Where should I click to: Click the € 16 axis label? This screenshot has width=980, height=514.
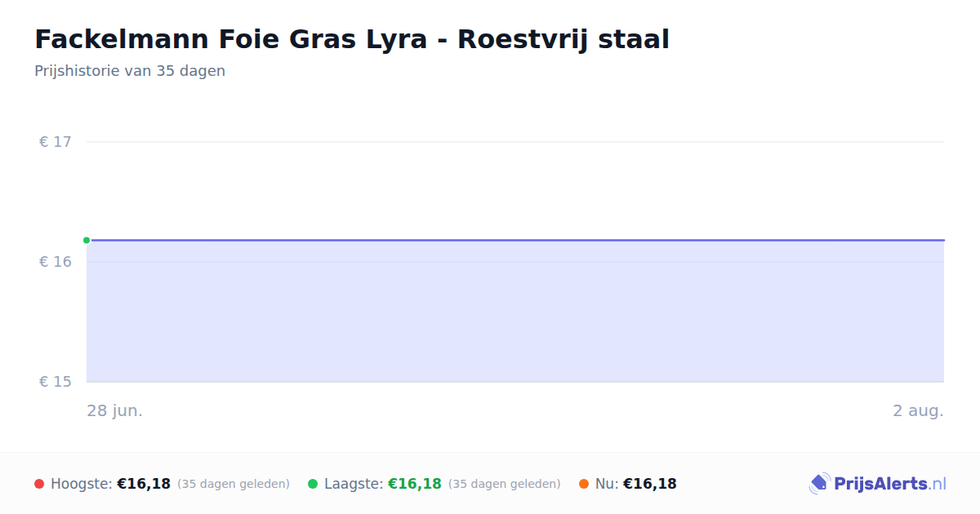[56, 262]
